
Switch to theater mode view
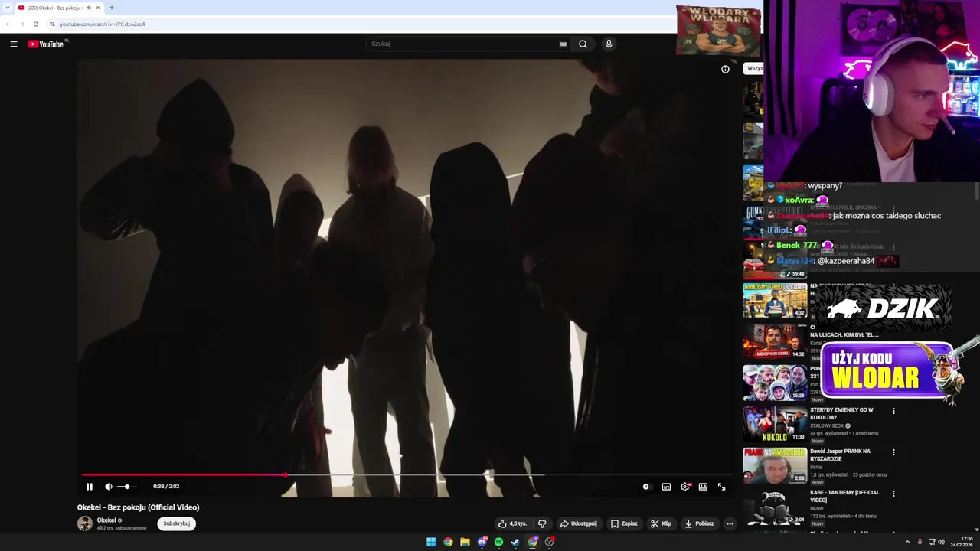(x=703, y=487)
